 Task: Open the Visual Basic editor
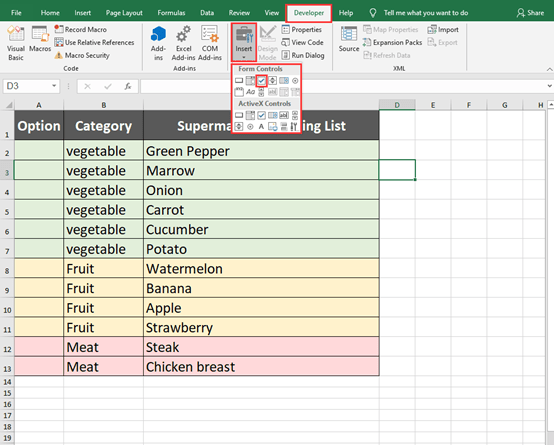tap(16, 43)
